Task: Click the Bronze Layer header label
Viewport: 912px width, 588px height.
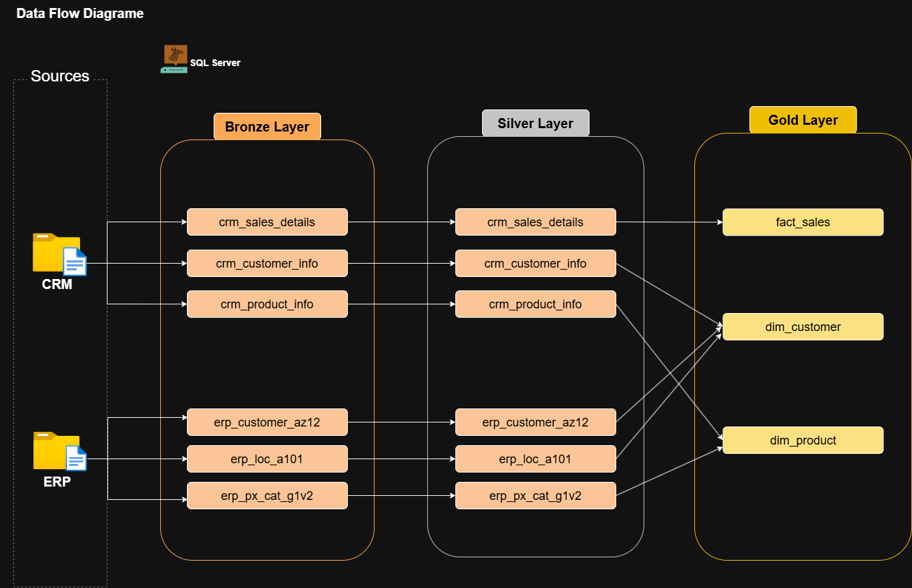Action: 266,126
